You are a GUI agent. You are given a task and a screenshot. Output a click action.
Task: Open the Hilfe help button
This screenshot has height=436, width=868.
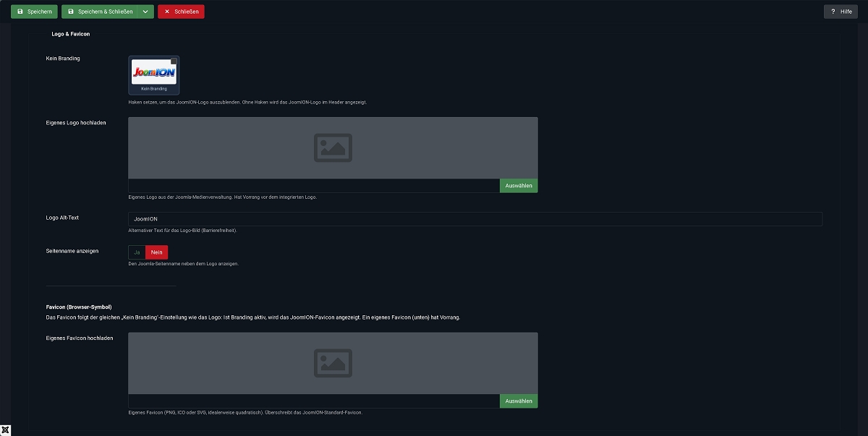click(x=841, y=12)
